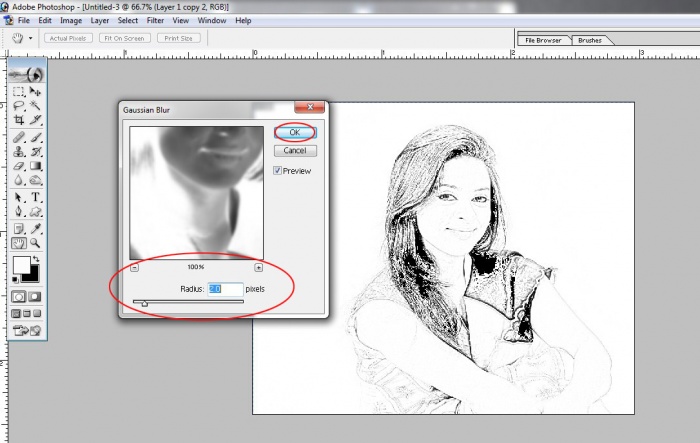Viewport: 700px width, 443px height.
Task: Select the Slice tool
Action: pos(35,120)
